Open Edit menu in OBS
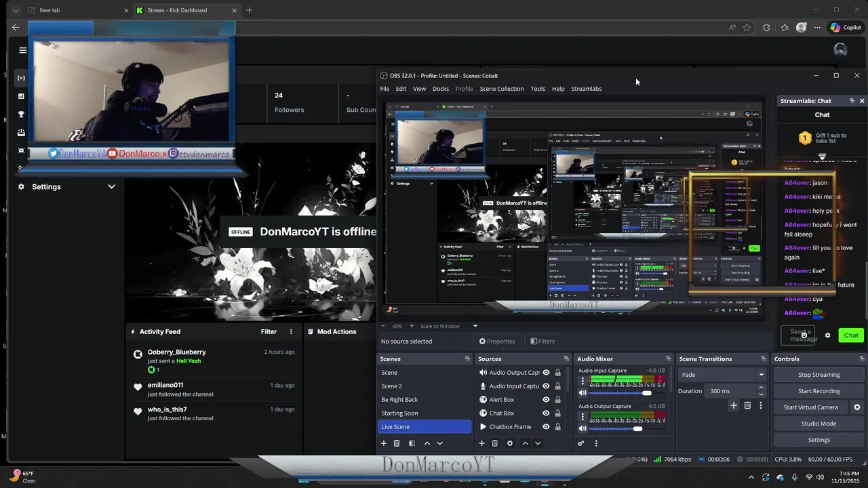This screenshot has height=488, width=868. click(401, 89)
